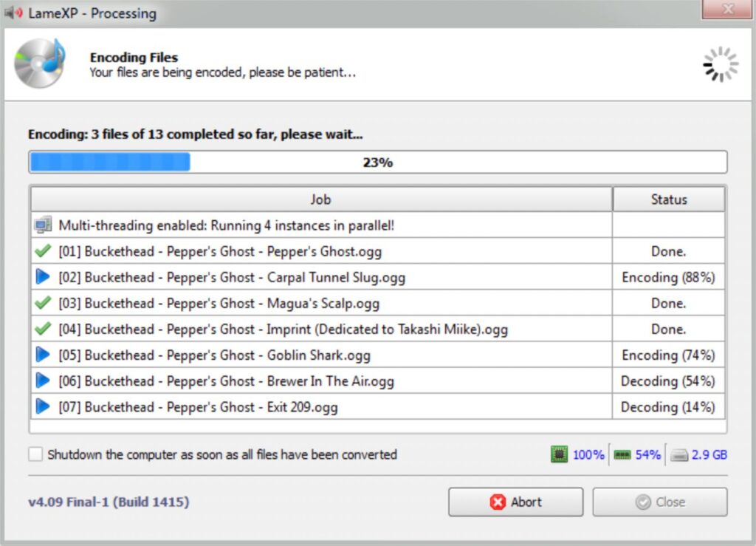Image resolution: width=756 pixels, height=546 pixels.
Task: Click the 'Decoding (54%)' status cell
Action: point(667,381)
